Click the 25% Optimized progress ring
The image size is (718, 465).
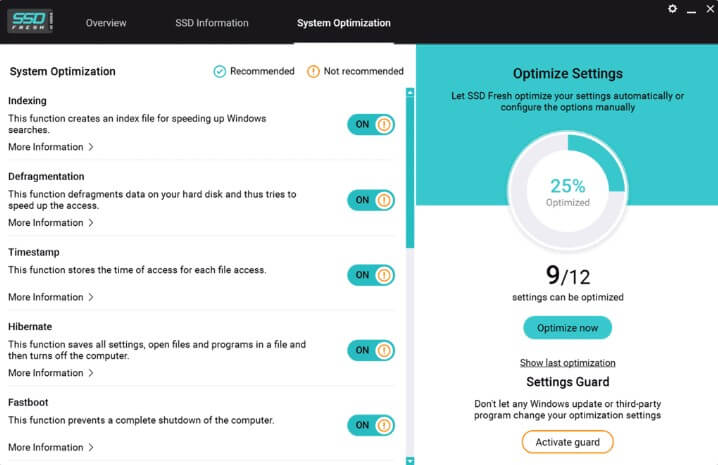click(x=568, y=191)
